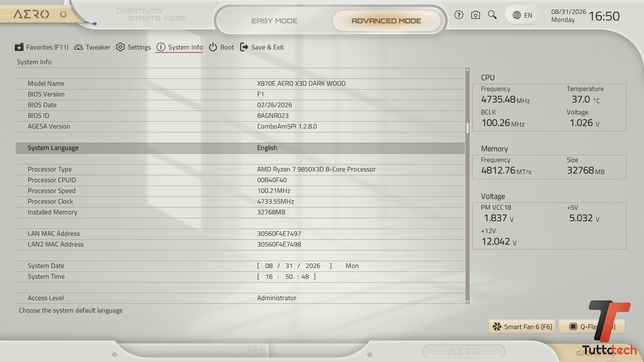Image resolution: width=644 pixels, height=362 pixels.
Task: Click the System Date row label
Action: pyautogui.click(x=46, y=266)
